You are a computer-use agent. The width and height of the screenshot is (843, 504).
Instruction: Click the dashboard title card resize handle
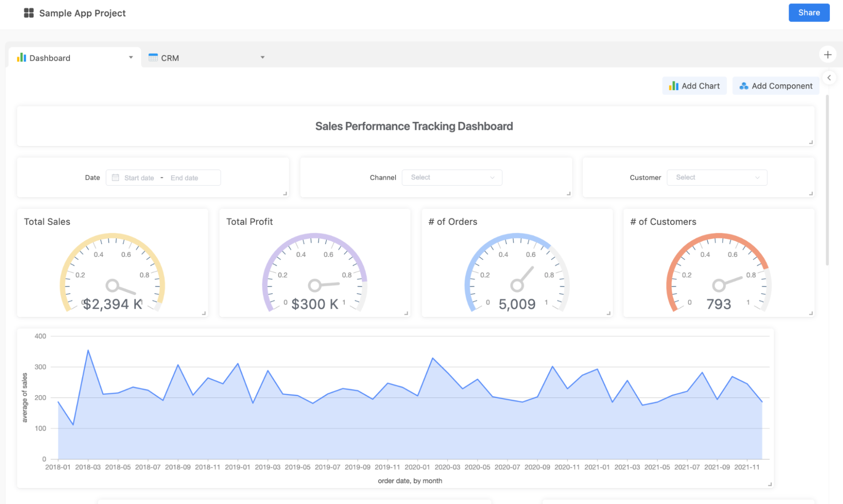click(x=811, y=142)
